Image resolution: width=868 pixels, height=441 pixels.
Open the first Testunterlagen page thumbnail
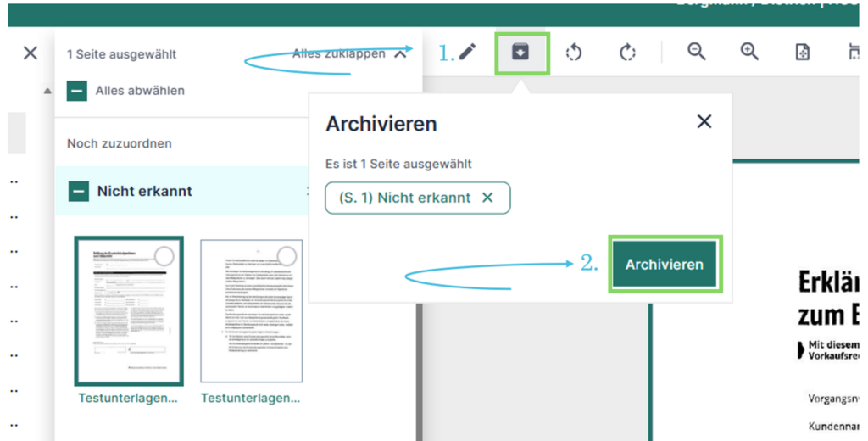[x=129, y=311]
